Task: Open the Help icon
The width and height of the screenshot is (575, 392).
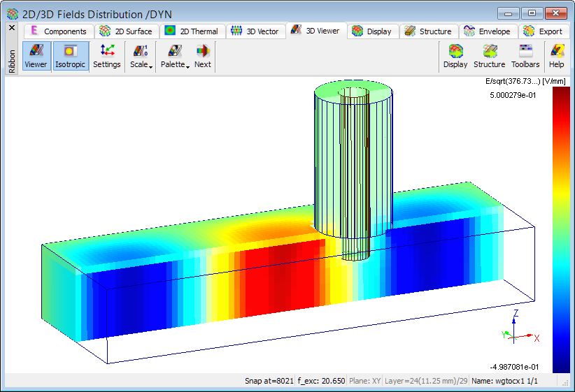Action: point(556,56)
